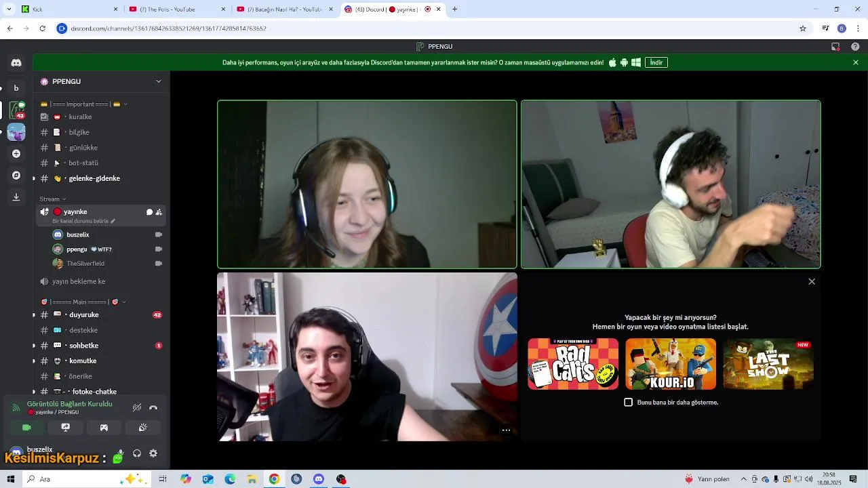868x488 pixels.
Task: Toggle noise suppression in voice panel
Action: click(x=137, y=408)
